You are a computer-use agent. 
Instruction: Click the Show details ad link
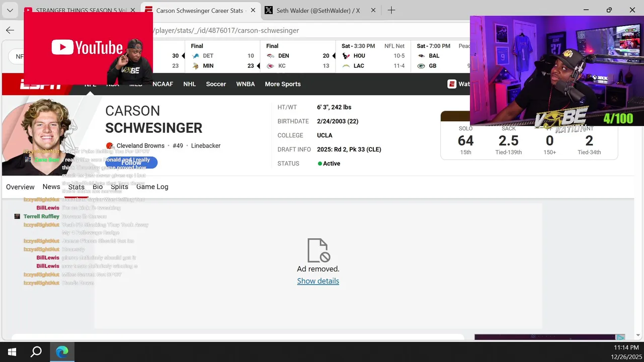[318, 281]
